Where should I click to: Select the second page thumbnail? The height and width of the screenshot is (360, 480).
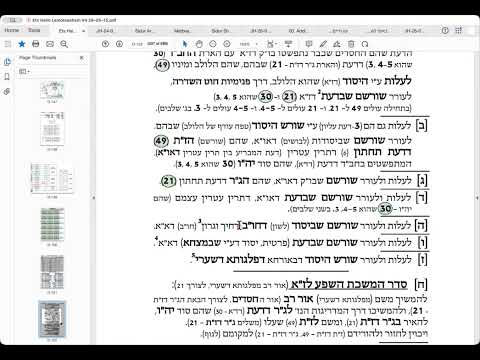tap(52, 129)
